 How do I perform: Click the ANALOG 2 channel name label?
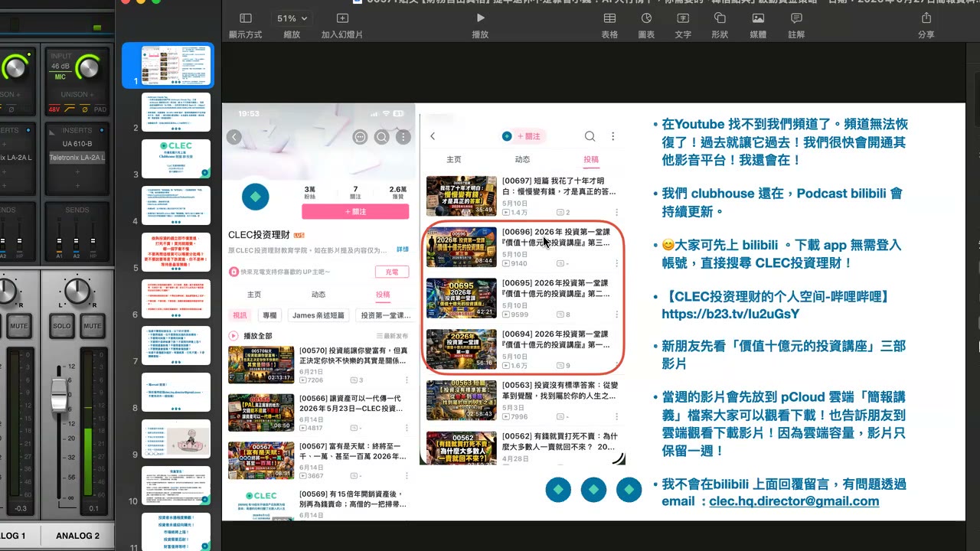pos(77,536)
